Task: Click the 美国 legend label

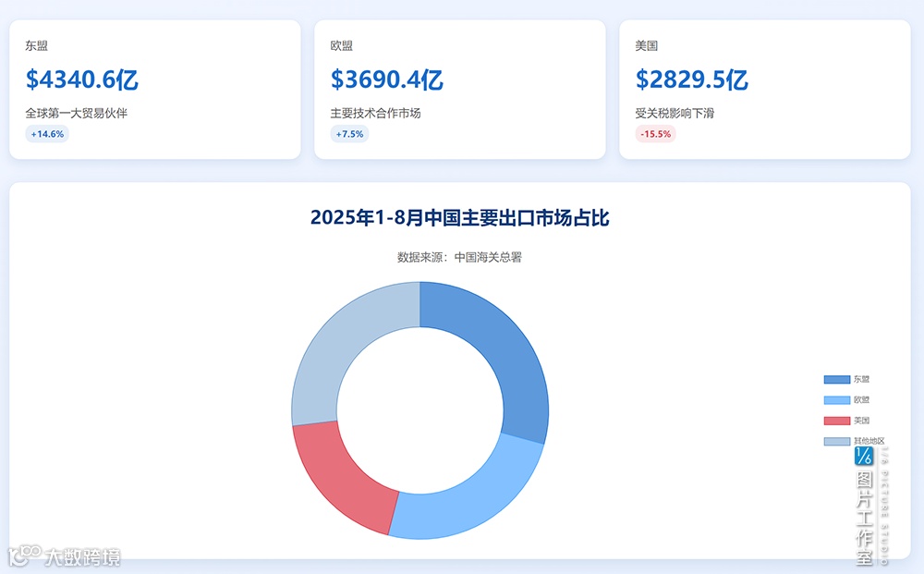Action: 861,421
